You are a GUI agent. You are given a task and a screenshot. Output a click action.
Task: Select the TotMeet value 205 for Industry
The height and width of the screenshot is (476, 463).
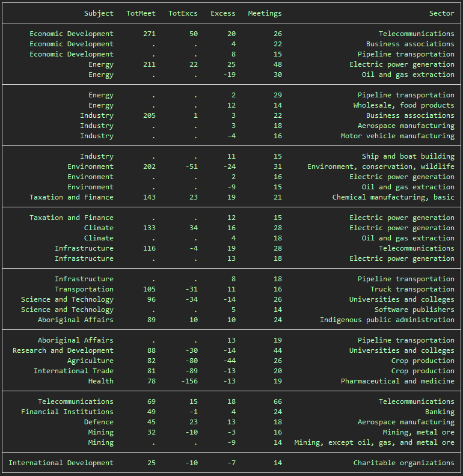pos(149,115)
